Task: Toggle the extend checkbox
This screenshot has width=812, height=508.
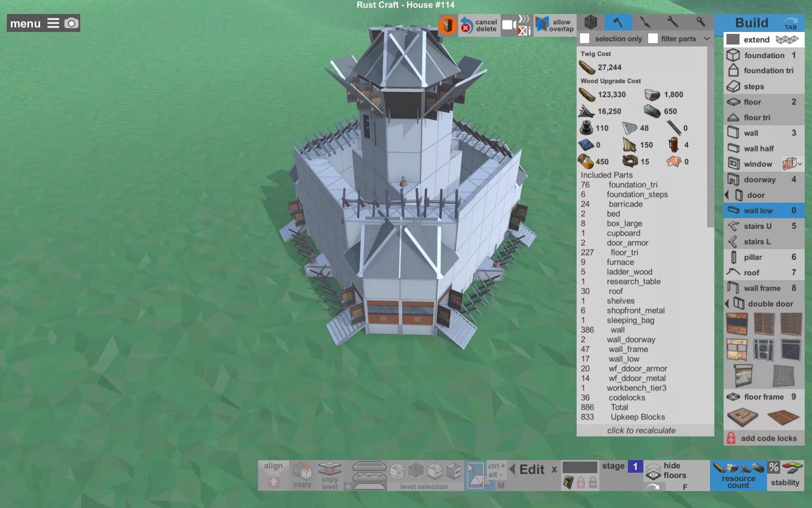Action: click(x=733, y=39)
